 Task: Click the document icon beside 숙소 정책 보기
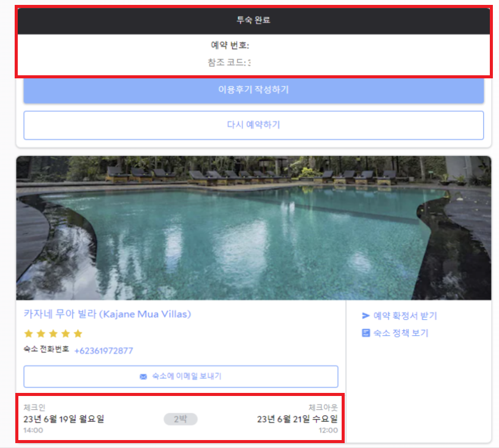(366, 333)
